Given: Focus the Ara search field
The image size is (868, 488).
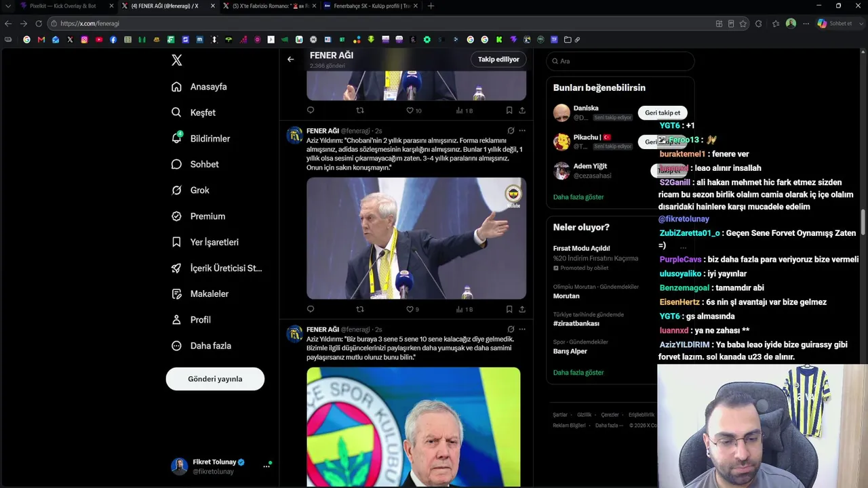Looking at the screenshot, I should pyautogui.click(x=620, y=61).
